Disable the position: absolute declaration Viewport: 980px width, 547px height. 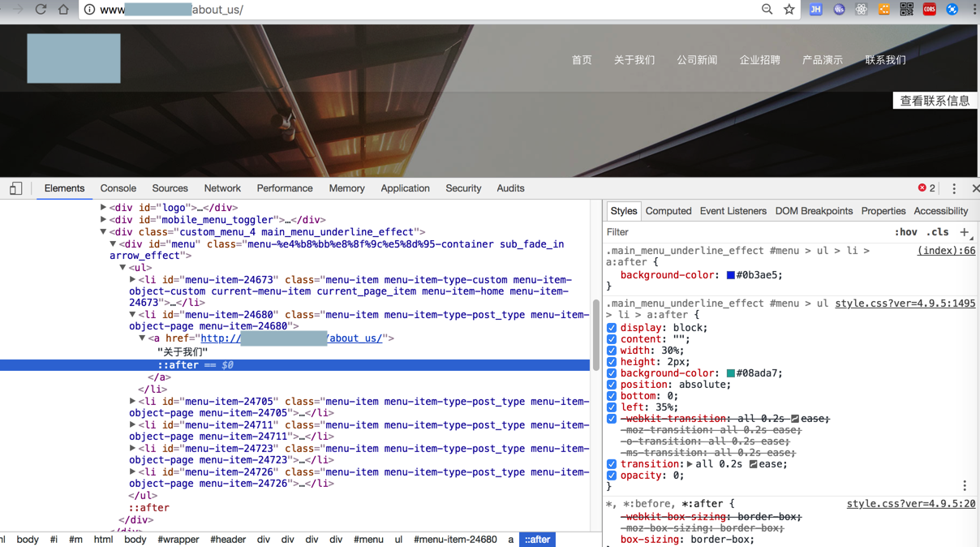point(612,385)
